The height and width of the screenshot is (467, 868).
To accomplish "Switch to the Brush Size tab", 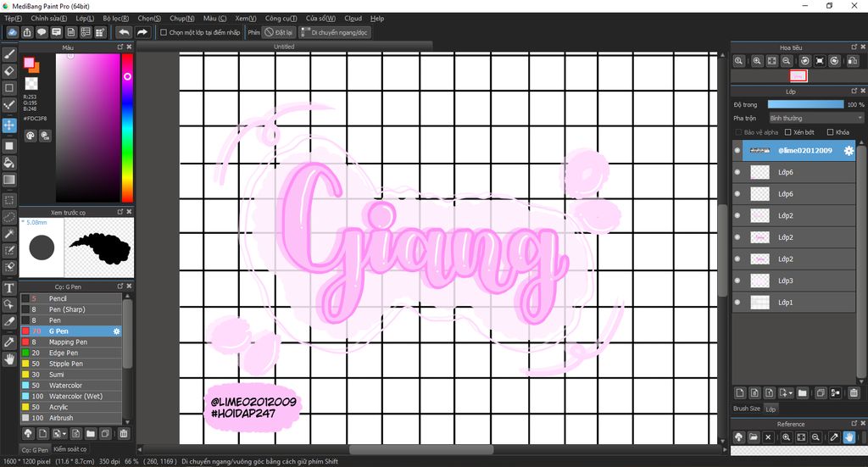I will [747, 409].
